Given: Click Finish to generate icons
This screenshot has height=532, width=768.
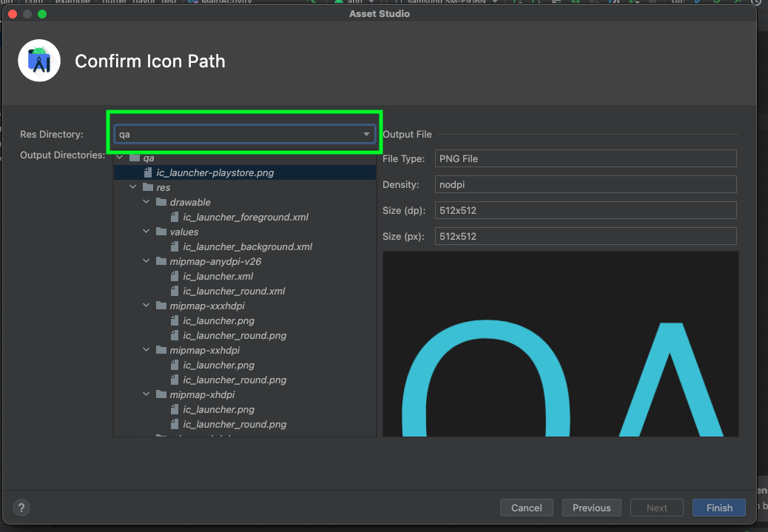Looking at the screenshot, I should point(719,508).
